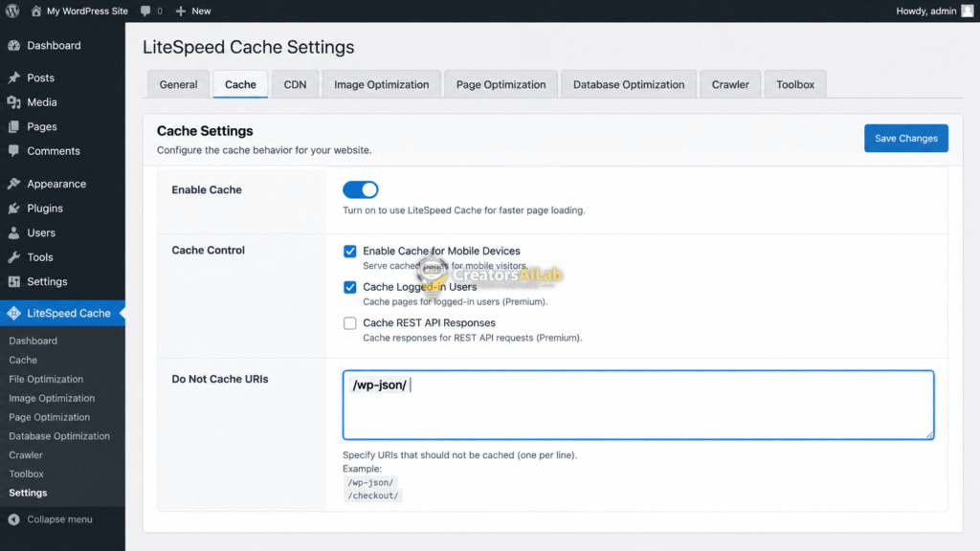Uncheck Cache Logged-in Users checkbox

[350, 287]
